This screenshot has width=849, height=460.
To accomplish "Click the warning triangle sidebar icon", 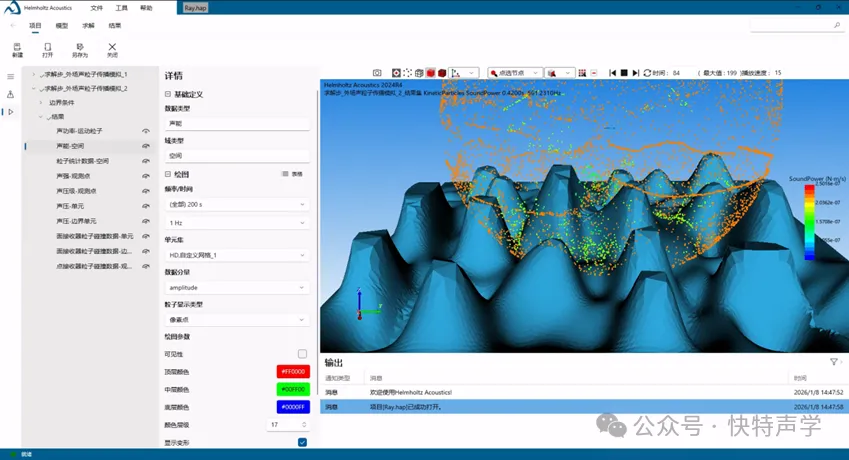I will [x=10, y=94].
